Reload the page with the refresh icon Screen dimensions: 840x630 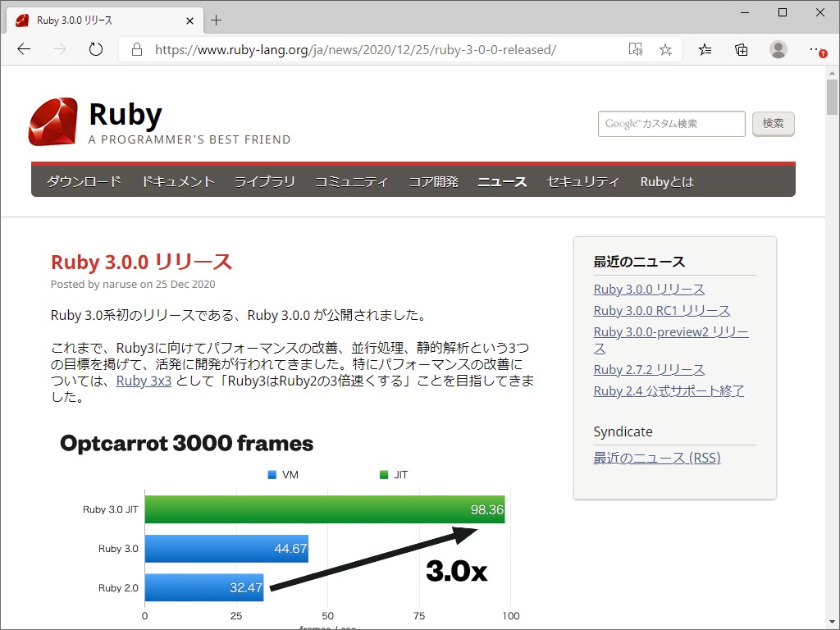(x=95, y=49)
